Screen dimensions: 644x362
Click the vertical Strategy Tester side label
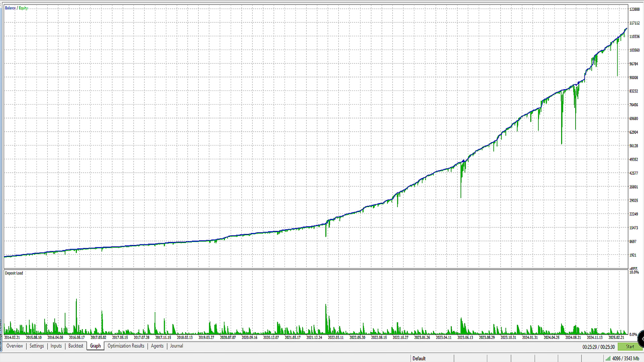[1, 335]
